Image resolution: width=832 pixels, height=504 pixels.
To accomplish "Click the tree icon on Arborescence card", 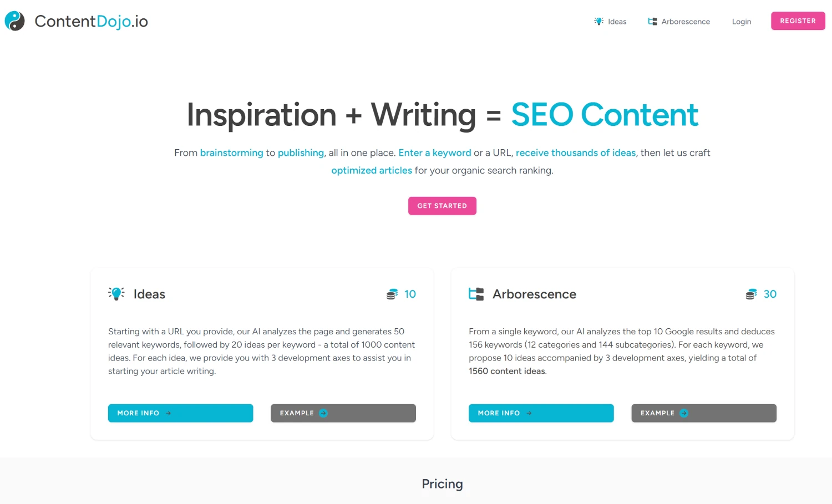I will [476, 294].
